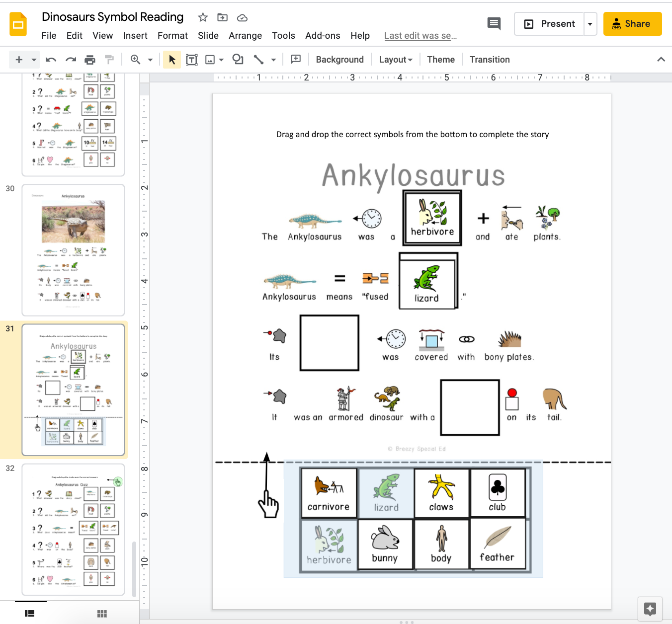Click the Theme button
The image size is (672, 624).
pyautogui.click(x=441, y=60)
